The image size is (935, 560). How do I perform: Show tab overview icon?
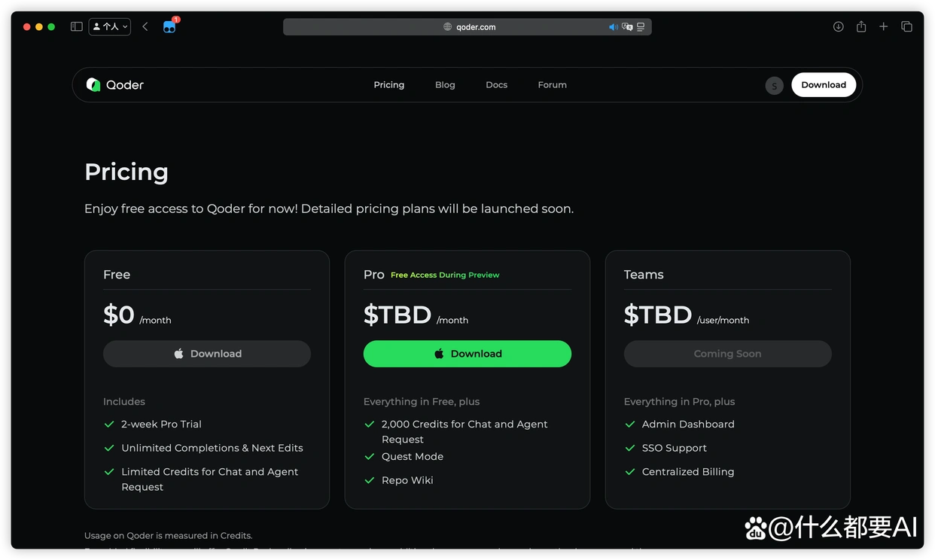[906, 26]
